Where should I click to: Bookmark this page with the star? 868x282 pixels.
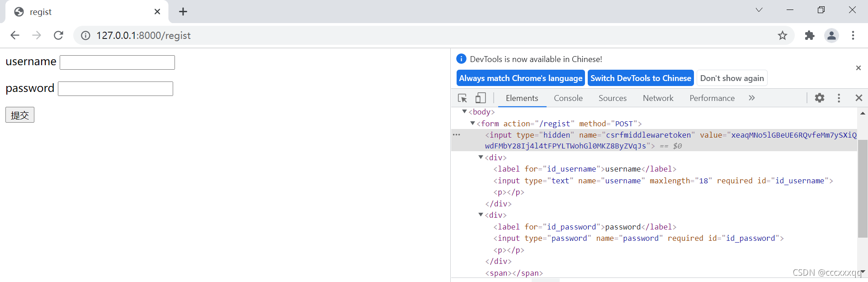click(x=783, y=35)
